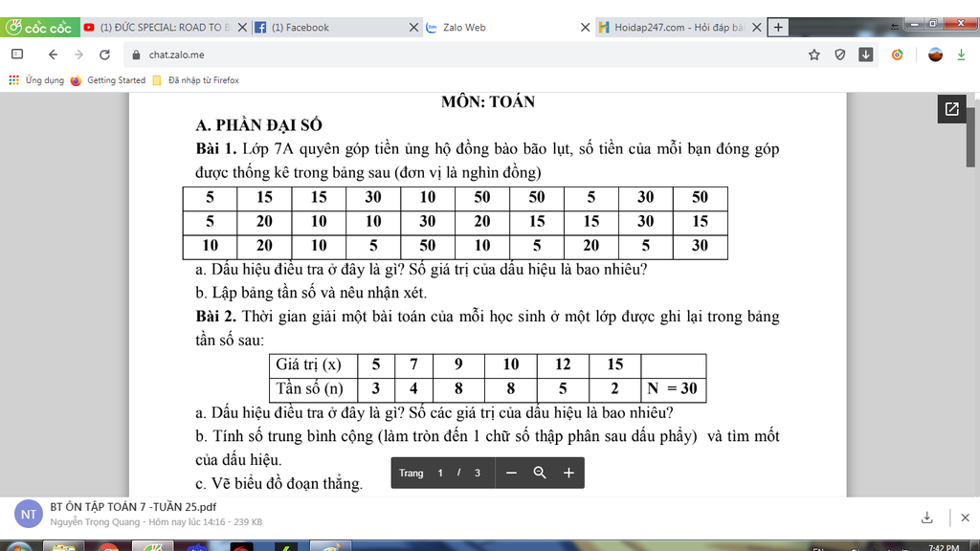Reset PDF zoom with magnifier icon
Screen dimensions: 980x551
pyautogui.click(x=540, y=473)
